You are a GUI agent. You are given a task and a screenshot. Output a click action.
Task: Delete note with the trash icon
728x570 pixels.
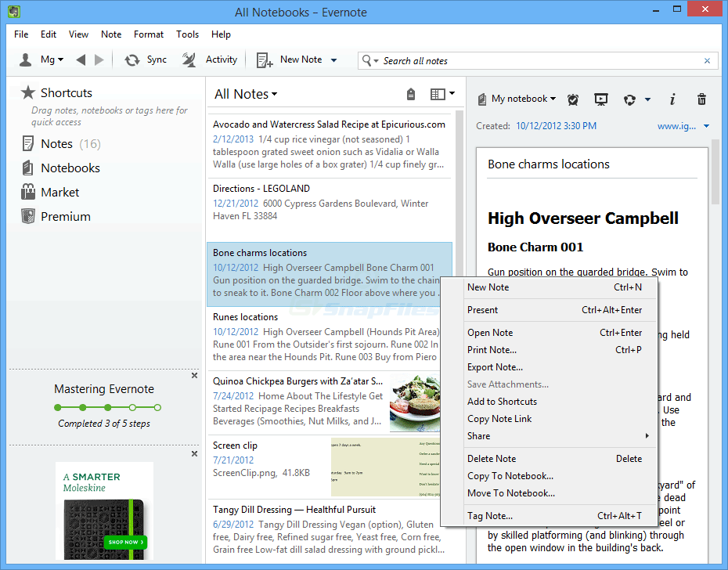point(701,99)
